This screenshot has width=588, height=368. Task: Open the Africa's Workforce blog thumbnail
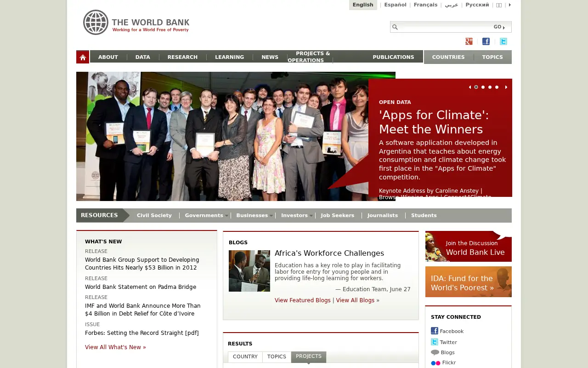click(249, 271)
